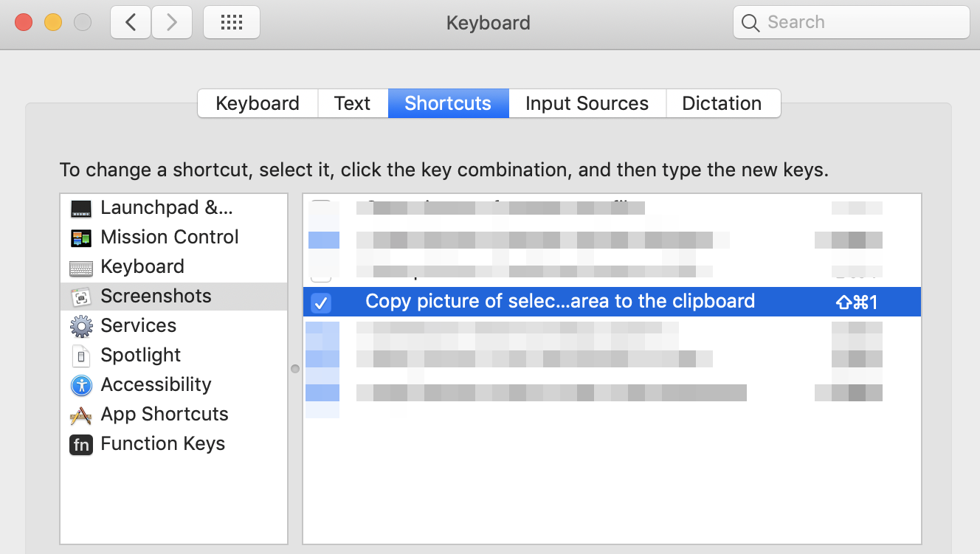This screenshot has height=554, width=980.
Task: Select the Spotlight category icon
Action: pos(81,356)
